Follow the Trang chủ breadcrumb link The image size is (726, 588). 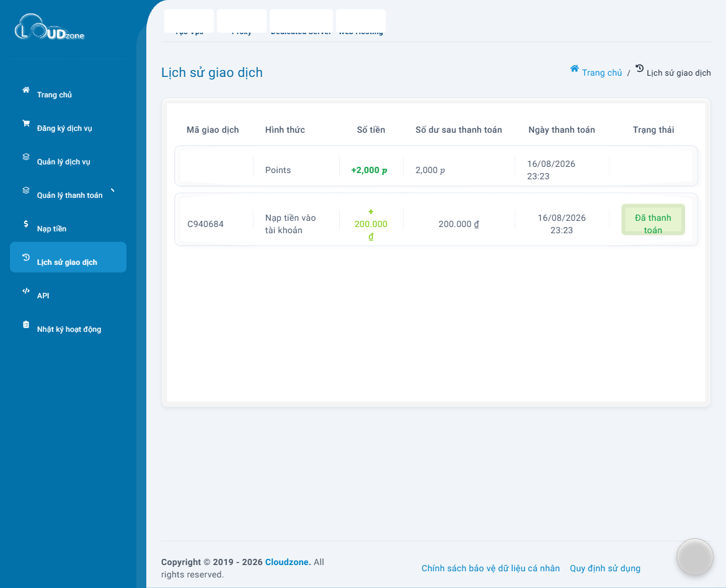point(602,73)
